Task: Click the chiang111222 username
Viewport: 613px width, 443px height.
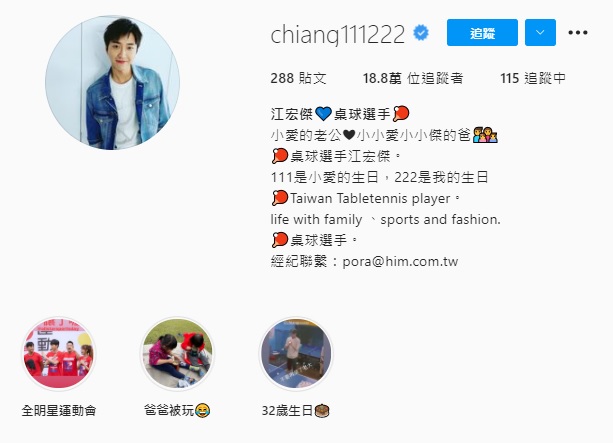Action: 337,34
